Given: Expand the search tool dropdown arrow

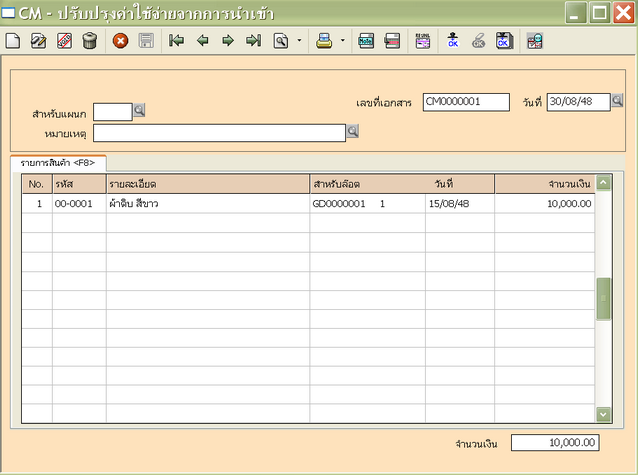Looking at the screenshot, I should 299,41.
